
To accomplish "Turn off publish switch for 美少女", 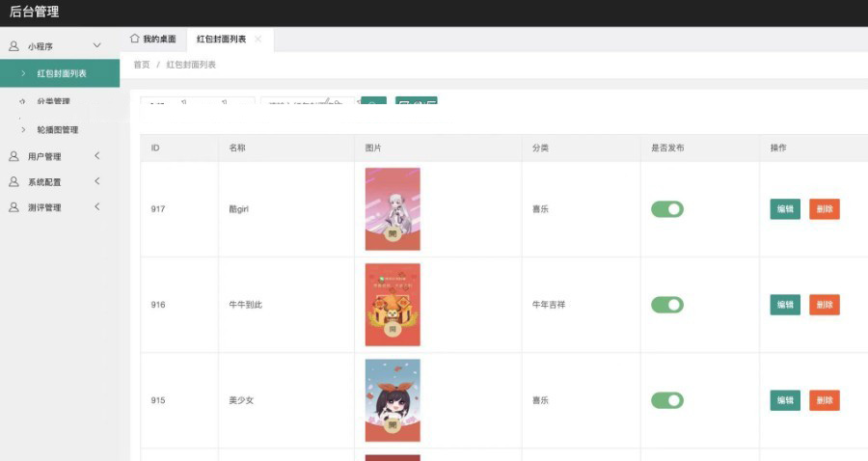I will (x=666, y=400).
